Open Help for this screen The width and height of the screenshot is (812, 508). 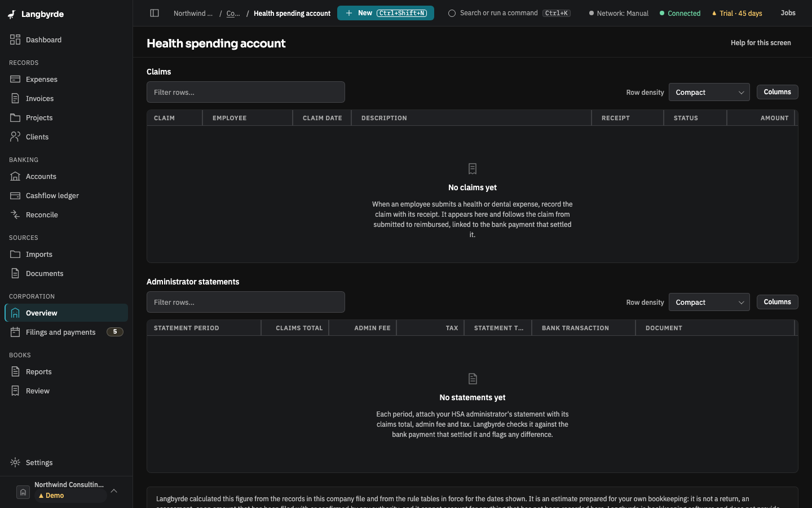(761, 43)
